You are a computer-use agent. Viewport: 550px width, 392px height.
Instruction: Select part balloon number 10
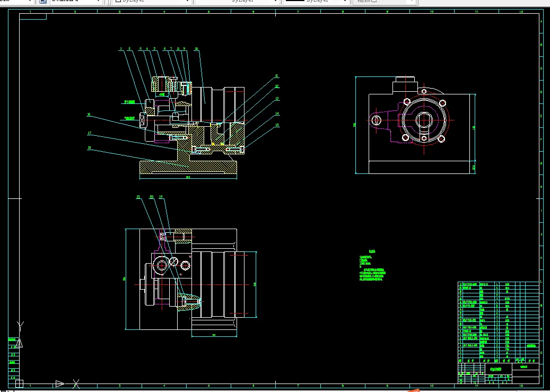point(196,49)
